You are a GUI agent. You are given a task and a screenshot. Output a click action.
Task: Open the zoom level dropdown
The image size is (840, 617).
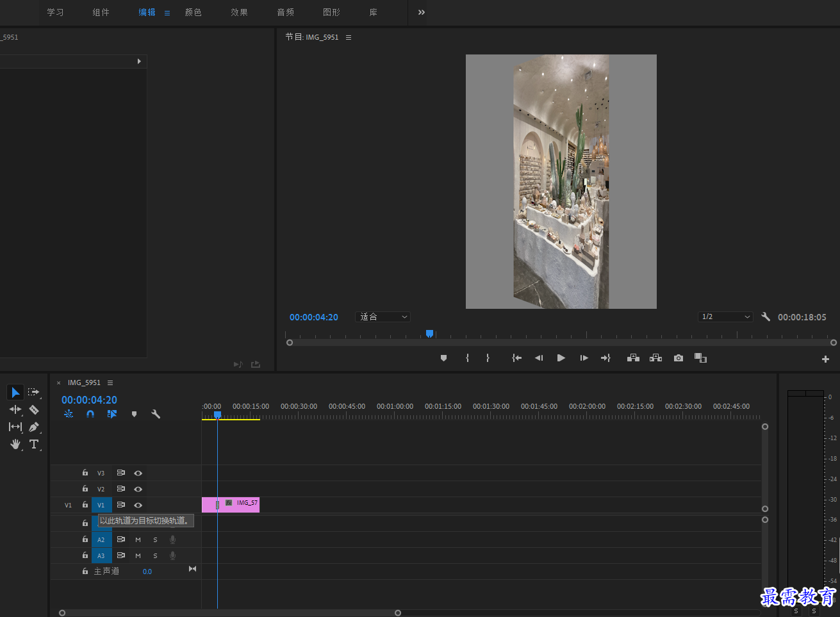click(383, 317)
